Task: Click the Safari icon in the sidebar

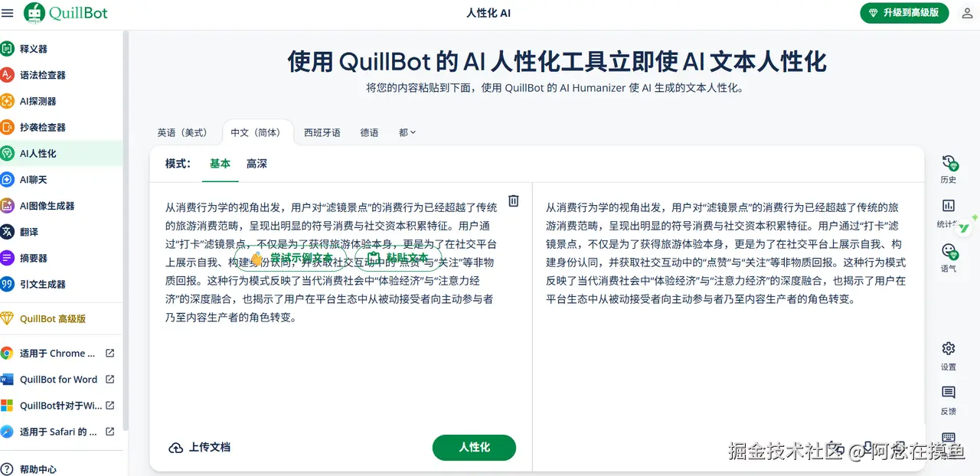Action: click(7, 432)
